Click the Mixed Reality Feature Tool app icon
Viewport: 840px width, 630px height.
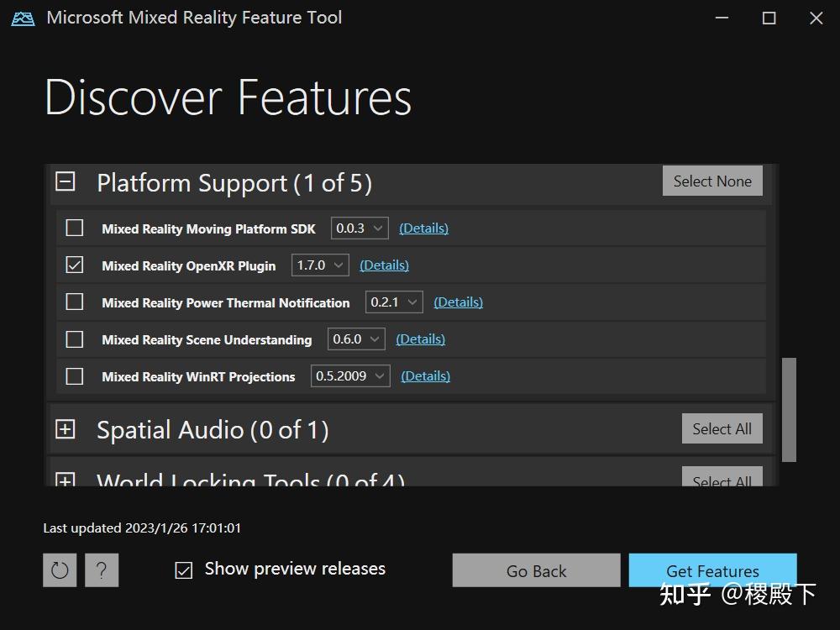pos(23,18)
